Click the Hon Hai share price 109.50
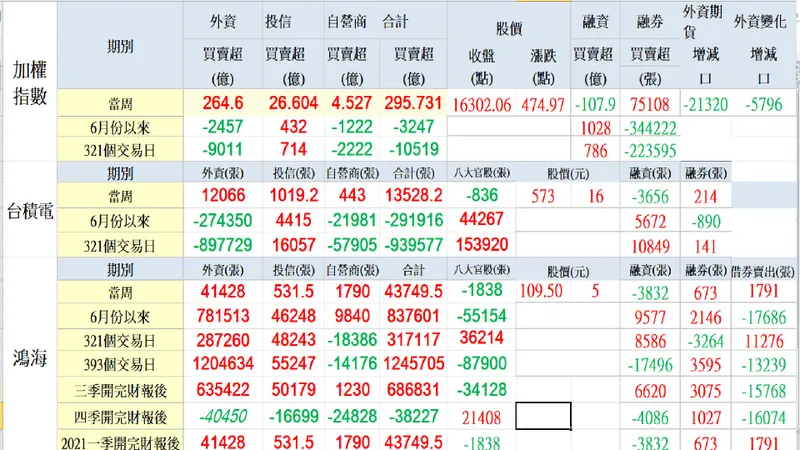 541,291
